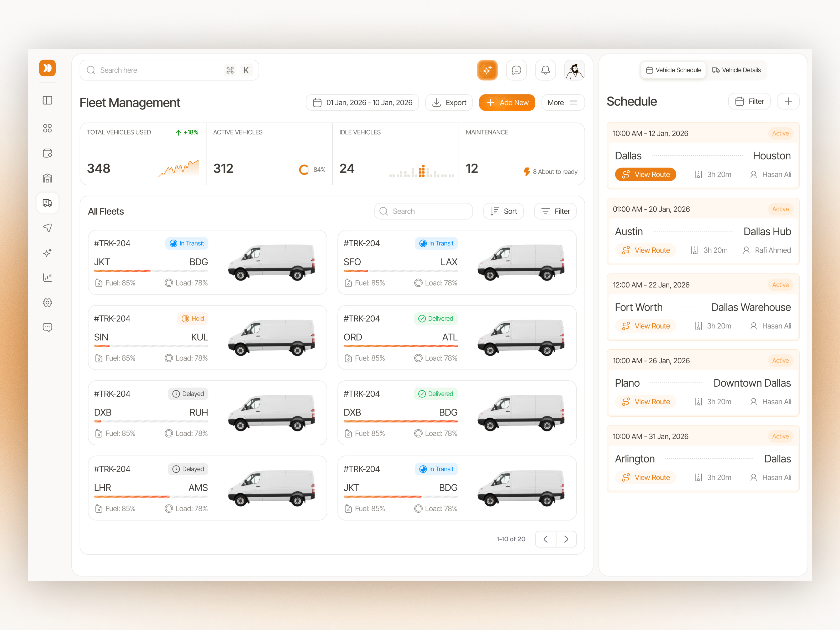Go to the previous page arrow
Viewport: 840px width, 630px height.
(546, 539)
